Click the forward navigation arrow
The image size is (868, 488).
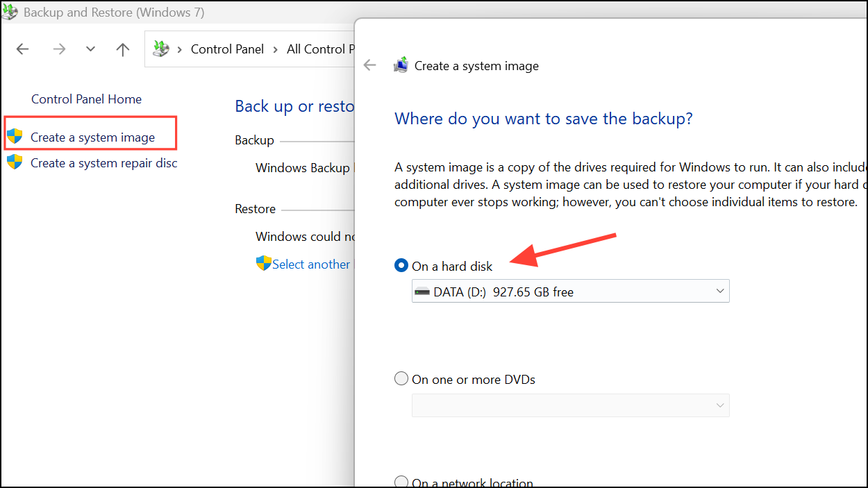tap(59, 49)
